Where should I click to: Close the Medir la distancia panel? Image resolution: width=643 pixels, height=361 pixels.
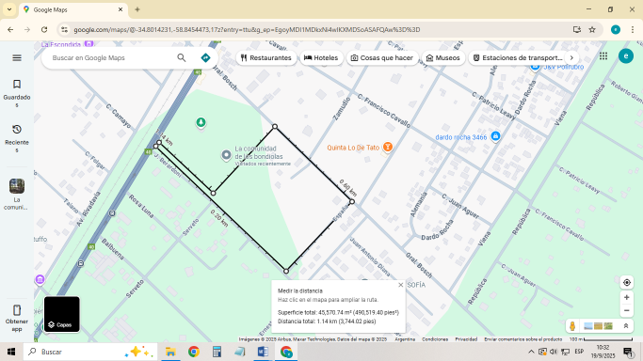[x=401, y=285]
